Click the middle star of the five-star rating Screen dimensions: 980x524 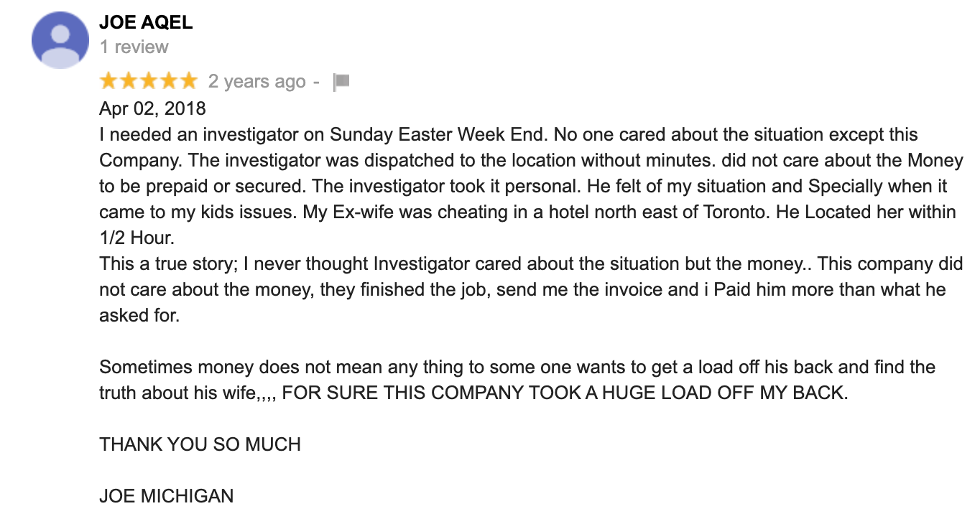pyautogui.click(x=148, y=80)
